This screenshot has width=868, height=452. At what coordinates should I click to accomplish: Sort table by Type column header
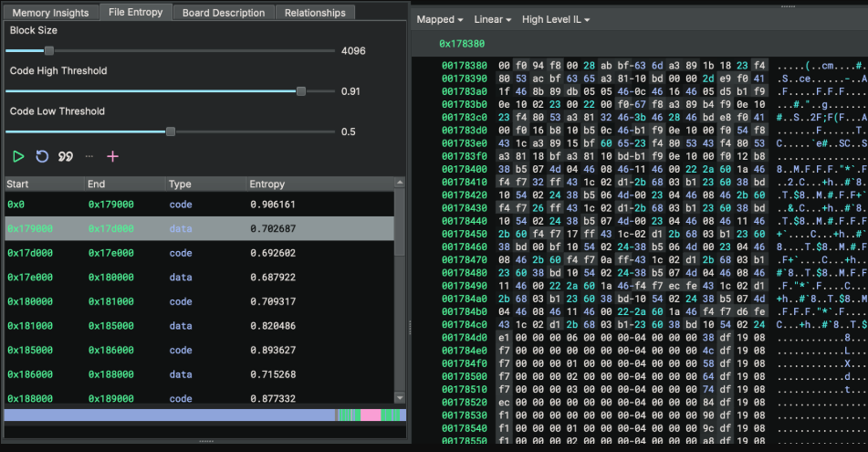[206, 184]
